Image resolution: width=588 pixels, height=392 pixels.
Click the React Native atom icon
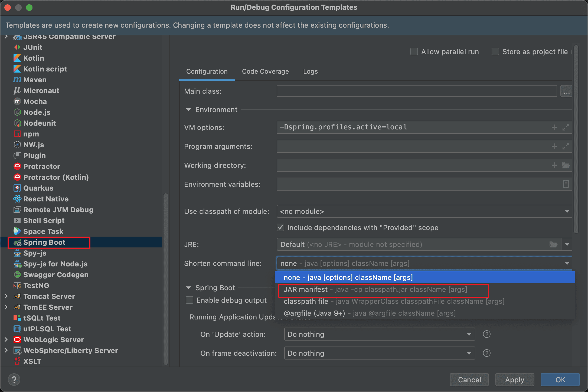17,199
